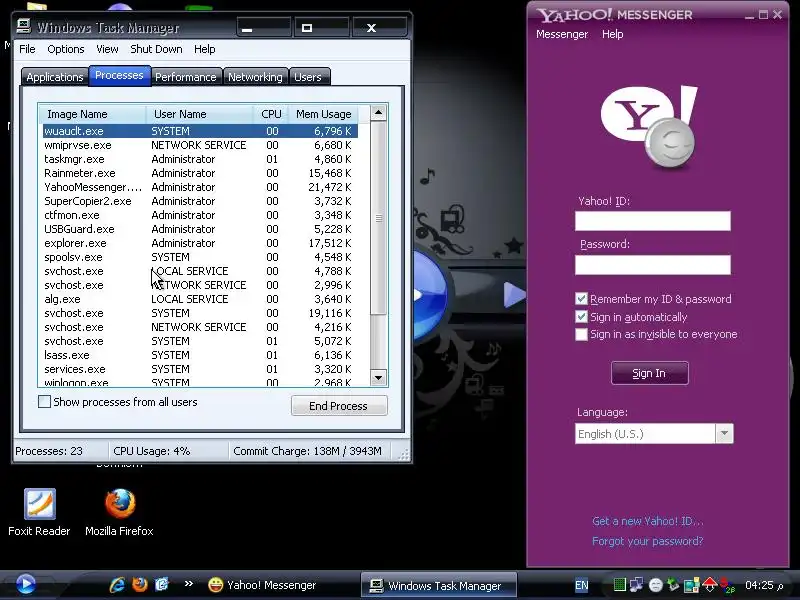Select the ctfmon.exe process
The image size is (800, 600).
(x=200, y=215)
